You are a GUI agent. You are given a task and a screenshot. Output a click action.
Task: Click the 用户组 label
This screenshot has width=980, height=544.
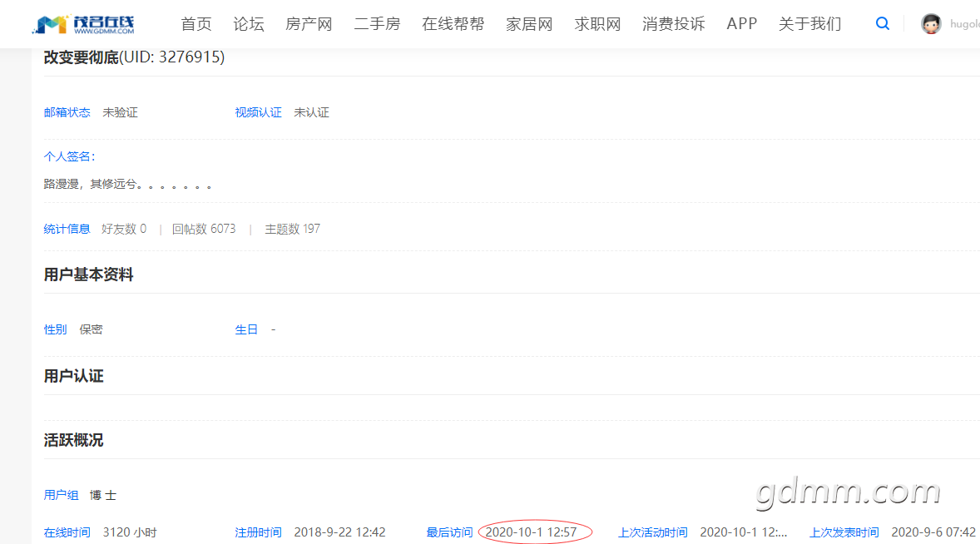pos(62,495)
